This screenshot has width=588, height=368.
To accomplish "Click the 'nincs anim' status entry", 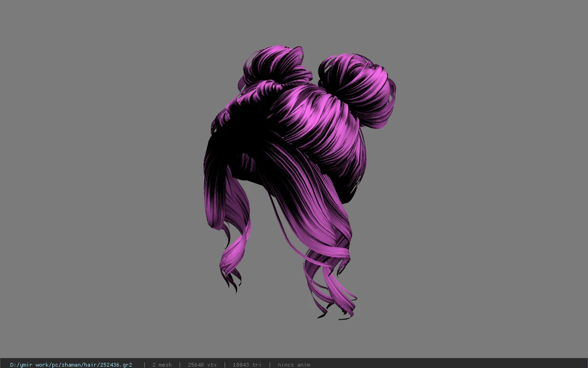I will tap(294, 365).
